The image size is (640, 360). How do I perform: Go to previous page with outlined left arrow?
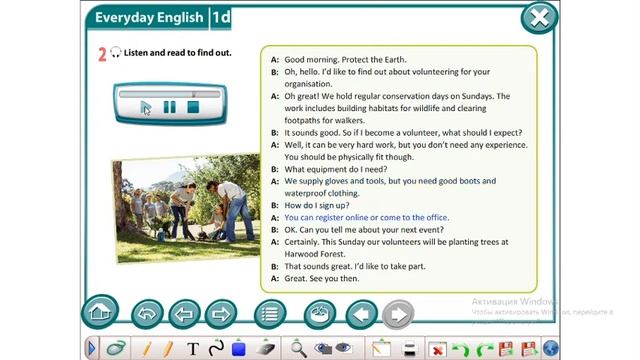pos(184,314)
